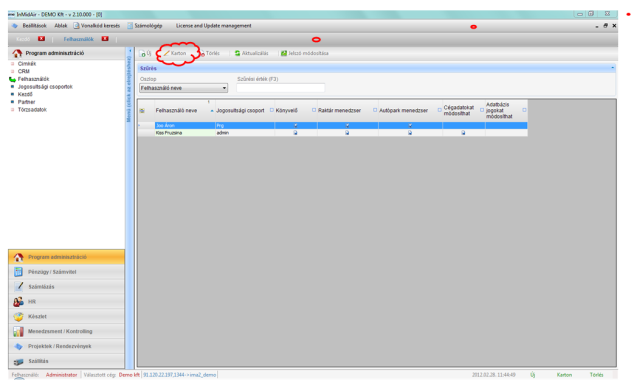Open Számlázás module
The image size is (634, 385).
pos(66,287)
